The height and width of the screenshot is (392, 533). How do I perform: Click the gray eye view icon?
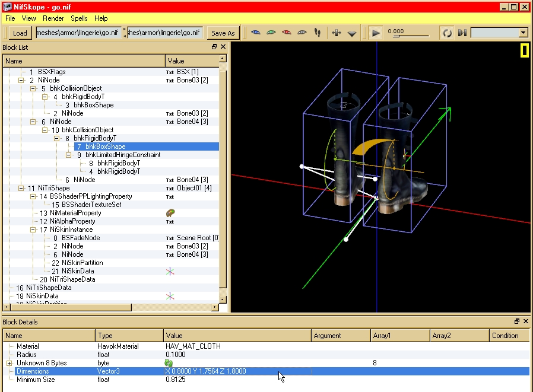click(x=302, y=33)
